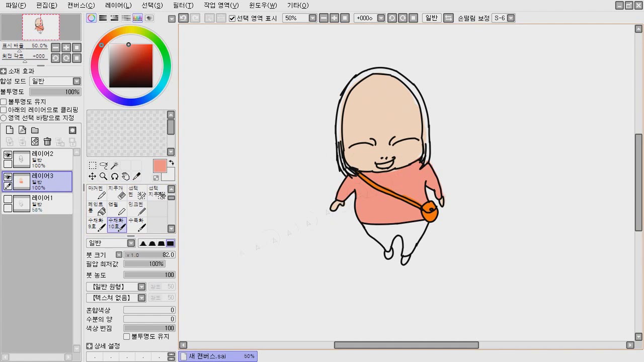
Task: Enable 아래의 레이어로 클리핑 checkbox
Action: click(4, 110)
